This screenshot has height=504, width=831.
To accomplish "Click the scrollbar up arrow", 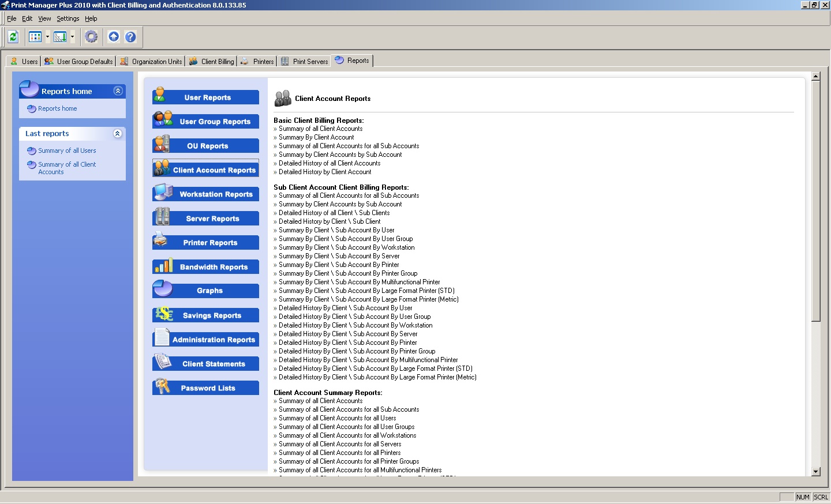I will point(815,76).
